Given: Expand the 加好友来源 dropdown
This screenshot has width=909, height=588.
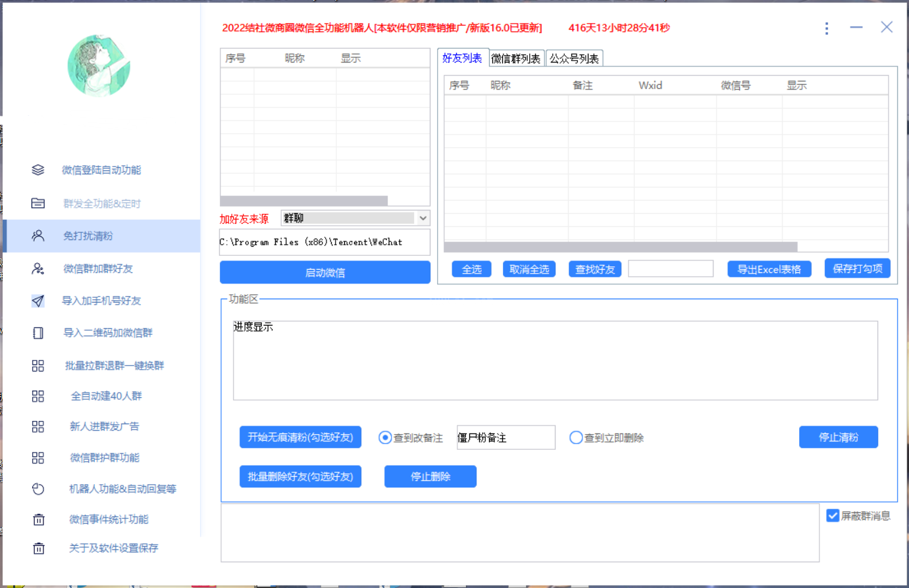Looking at the screenshot, I should tap(423, 218).
